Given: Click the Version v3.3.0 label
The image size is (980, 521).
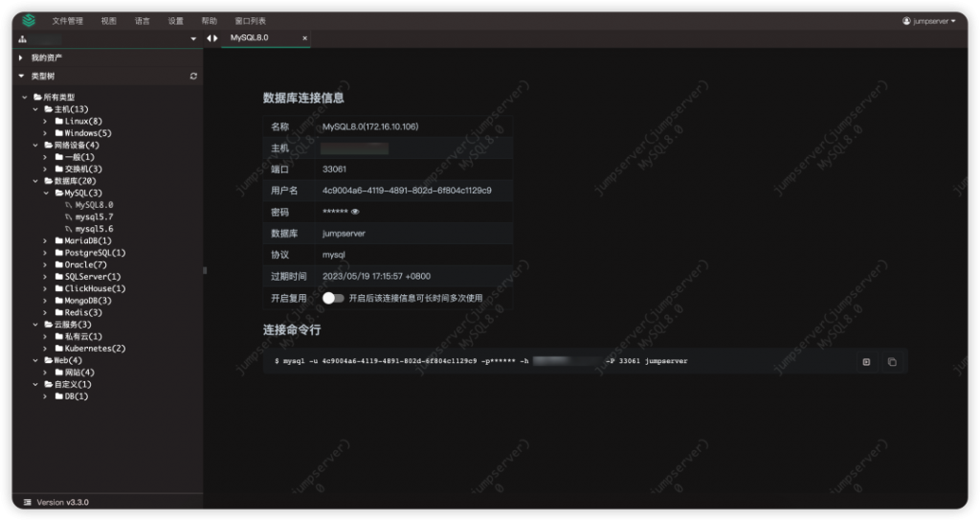Looking at the screenshot, I should pos(62,502).
